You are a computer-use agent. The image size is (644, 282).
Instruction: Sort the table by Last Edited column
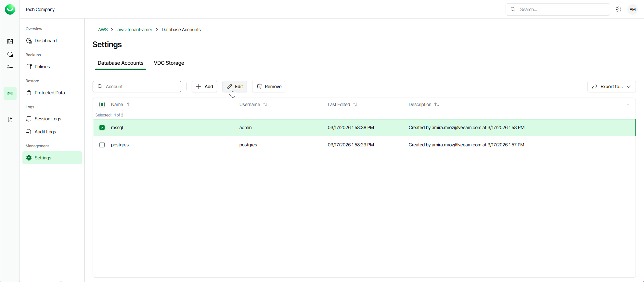pos(342,104)
